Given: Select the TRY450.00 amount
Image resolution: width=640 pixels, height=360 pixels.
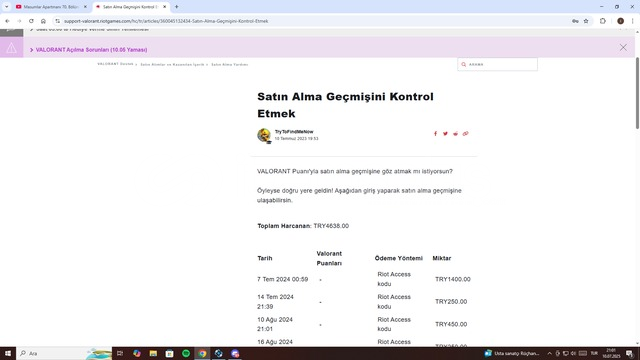Looking at the screenshot, I should click(451, 324).
